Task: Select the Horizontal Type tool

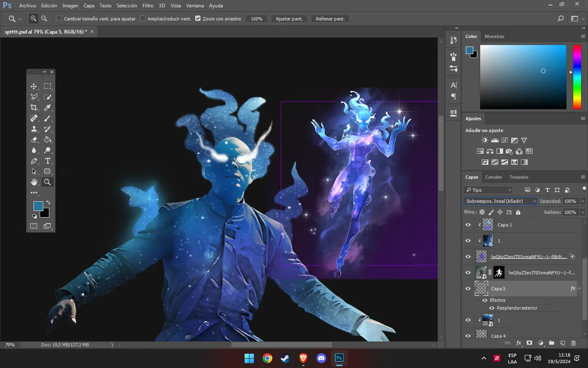Action: click(x=47, y=161)
